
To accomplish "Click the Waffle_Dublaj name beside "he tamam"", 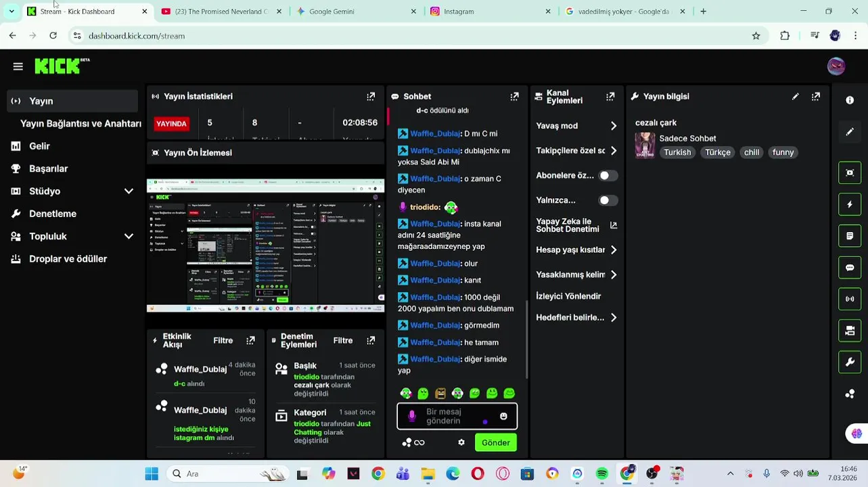I will point(435,342).
